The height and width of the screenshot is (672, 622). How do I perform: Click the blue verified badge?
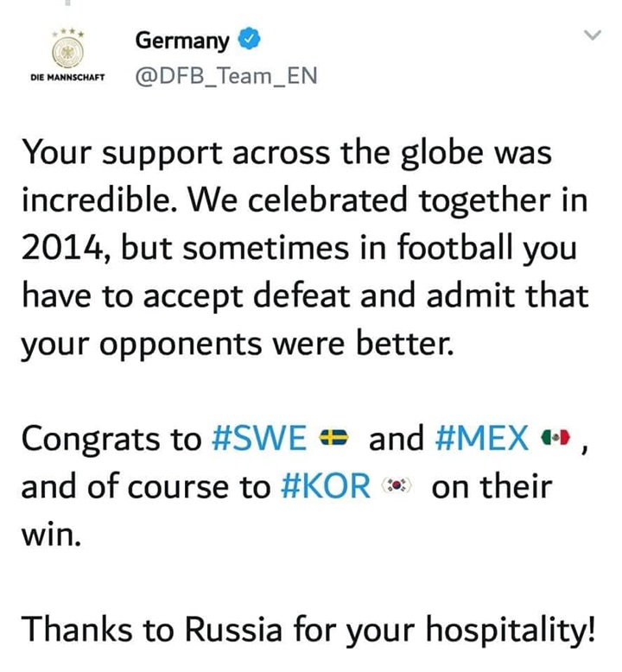click(x=249, y=39)
